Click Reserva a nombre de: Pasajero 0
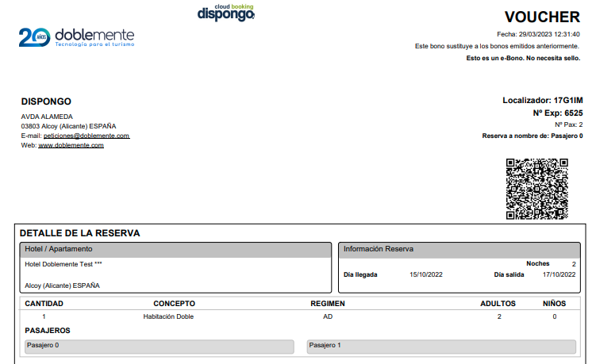The image size is (596, 364). (x=533, y=136)
